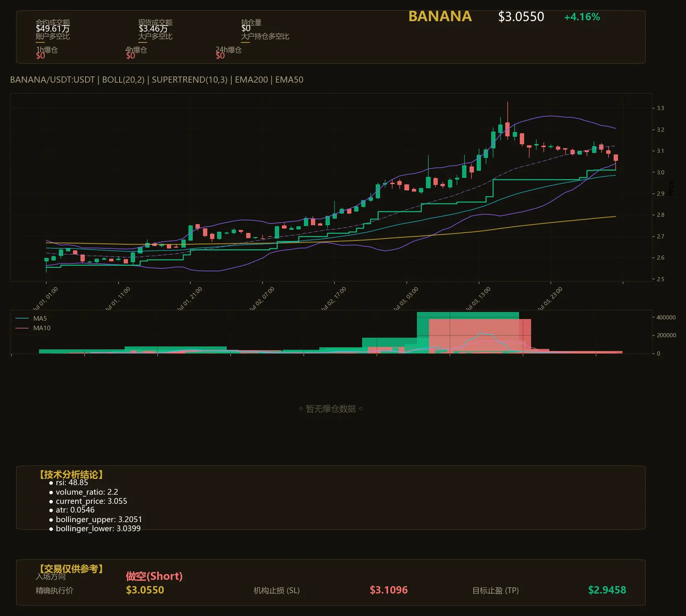Click the 大户持仓多空比 label
This screenshot has height=616, width=686.
265,37
